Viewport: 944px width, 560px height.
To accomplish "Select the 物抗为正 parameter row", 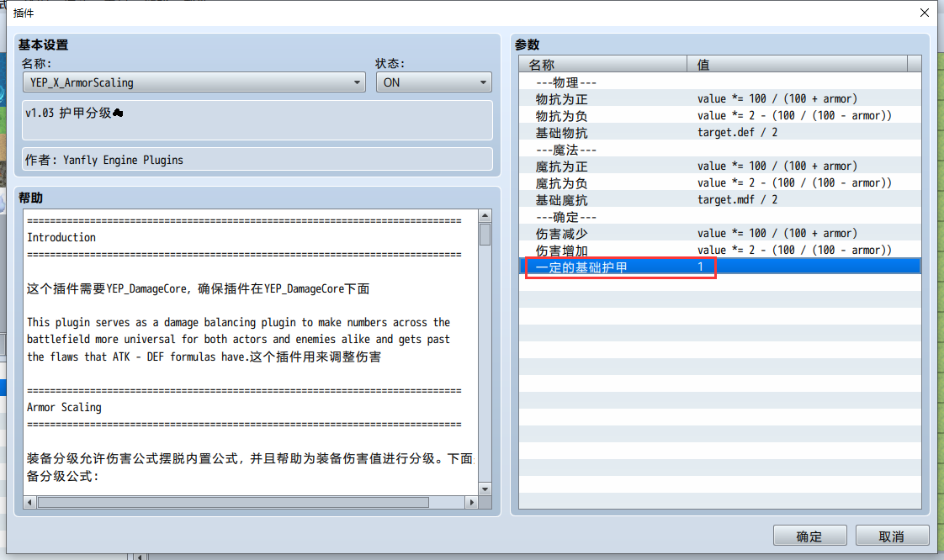I will click(720, 98).
